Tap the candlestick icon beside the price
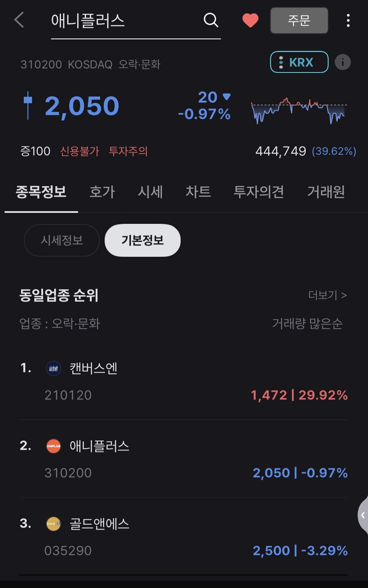This screenshot has width=368, height=588. (28, 106)
